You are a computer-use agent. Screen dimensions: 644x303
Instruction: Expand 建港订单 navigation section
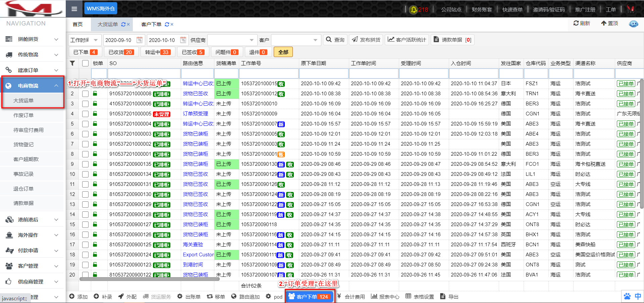pos(32,70)
